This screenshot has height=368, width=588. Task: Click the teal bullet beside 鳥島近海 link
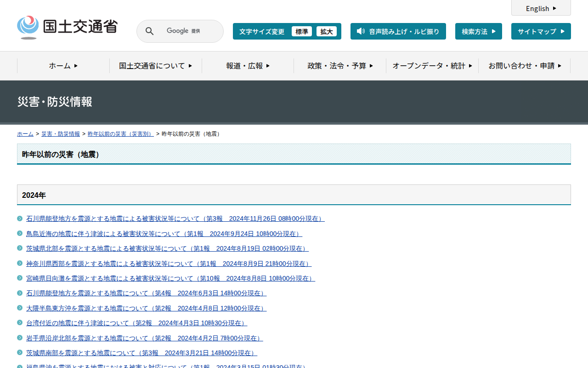coord(20,233)
